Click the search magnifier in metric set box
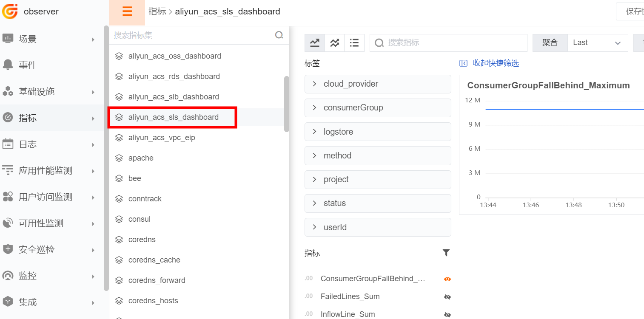The height and width of the screenshot is (319, 644). click(279, 35)
